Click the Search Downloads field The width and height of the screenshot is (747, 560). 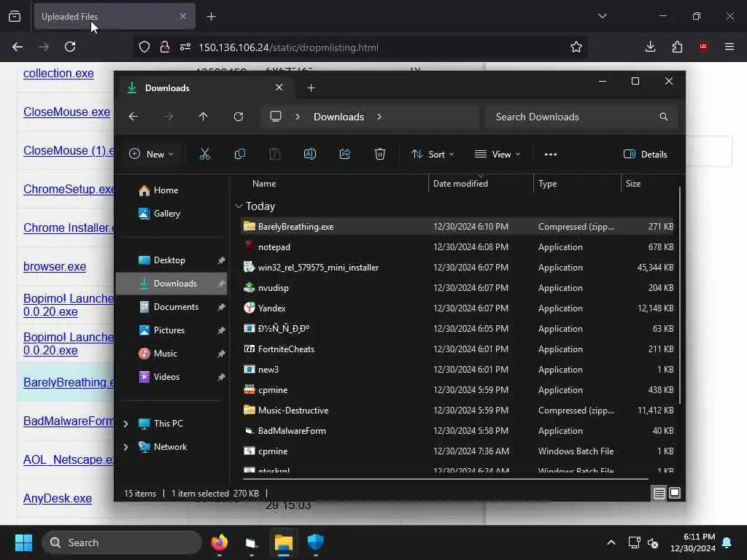(x=581, y=117)
